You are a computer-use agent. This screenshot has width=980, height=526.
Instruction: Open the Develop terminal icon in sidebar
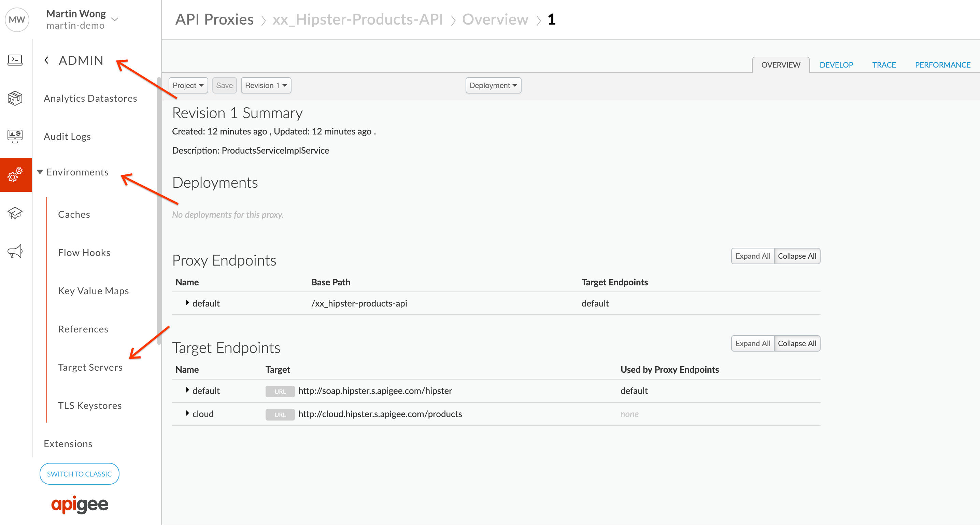pos(15,60)
